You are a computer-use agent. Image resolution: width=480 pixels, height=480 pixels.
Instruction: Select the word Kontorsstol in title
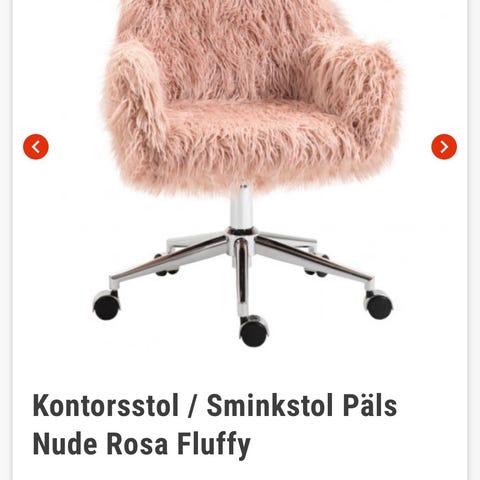(106, 405)
